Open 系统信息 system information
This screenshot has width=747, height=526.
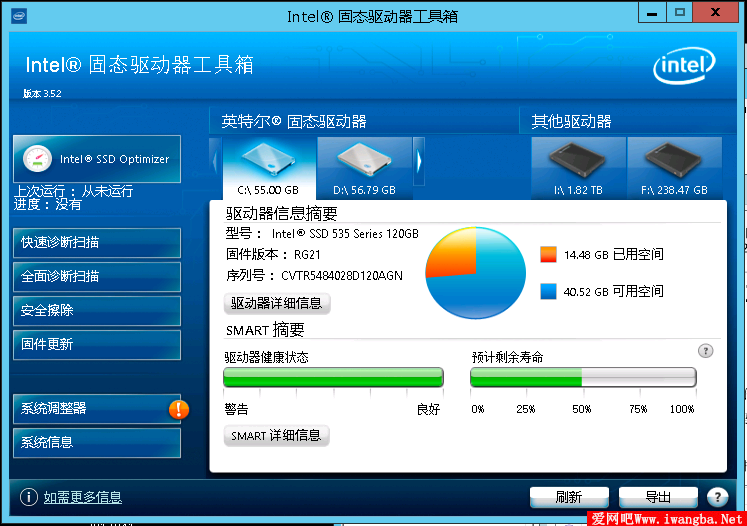click(97, 443)
